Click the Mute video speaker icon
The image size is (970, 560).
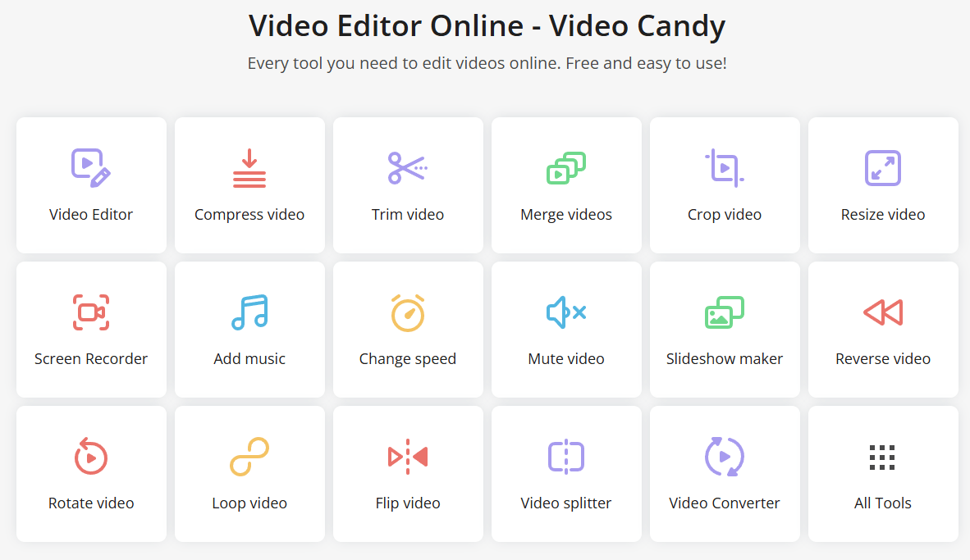566,312
